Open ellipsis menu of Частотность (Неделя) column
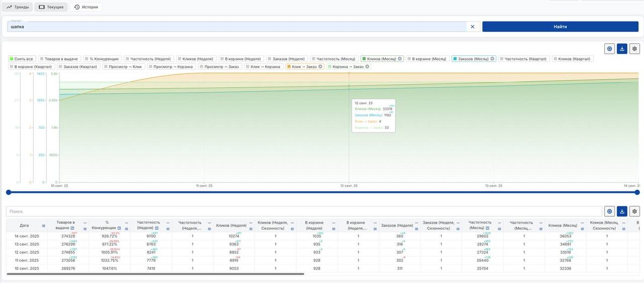644x283 pixels. pyautogui.click(x=168, y=222)
